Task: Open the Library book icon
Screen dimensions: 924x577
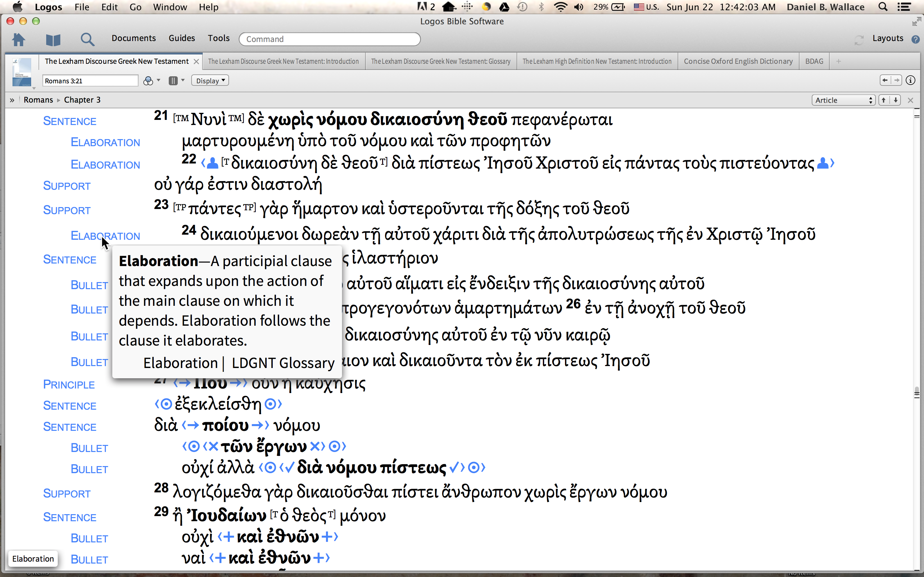Action: tap(53, 39)
